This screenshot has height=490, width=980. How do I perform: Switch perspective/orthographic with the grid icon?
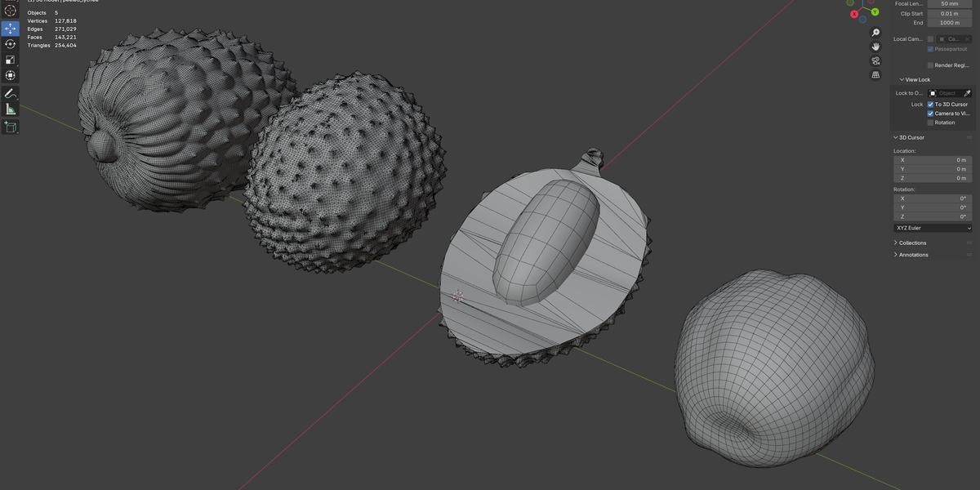pos(875,74)
